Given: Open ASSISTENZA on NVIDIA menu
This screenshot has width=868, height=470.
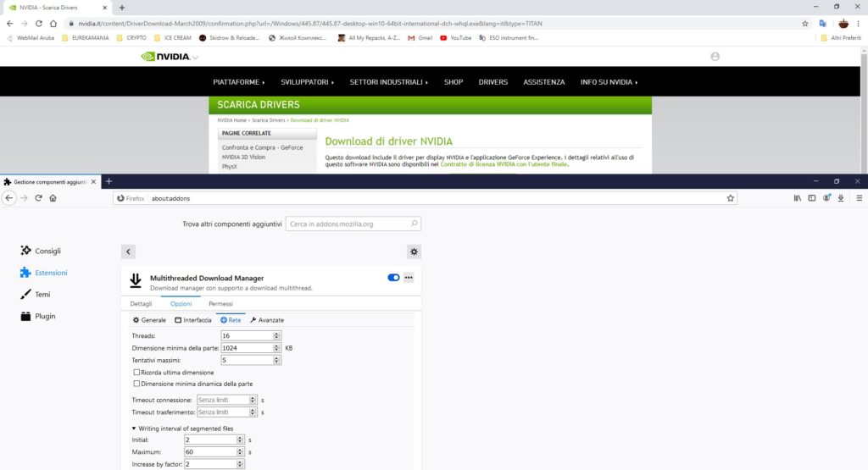Looking at the screenshot, I should pos(544,82).
